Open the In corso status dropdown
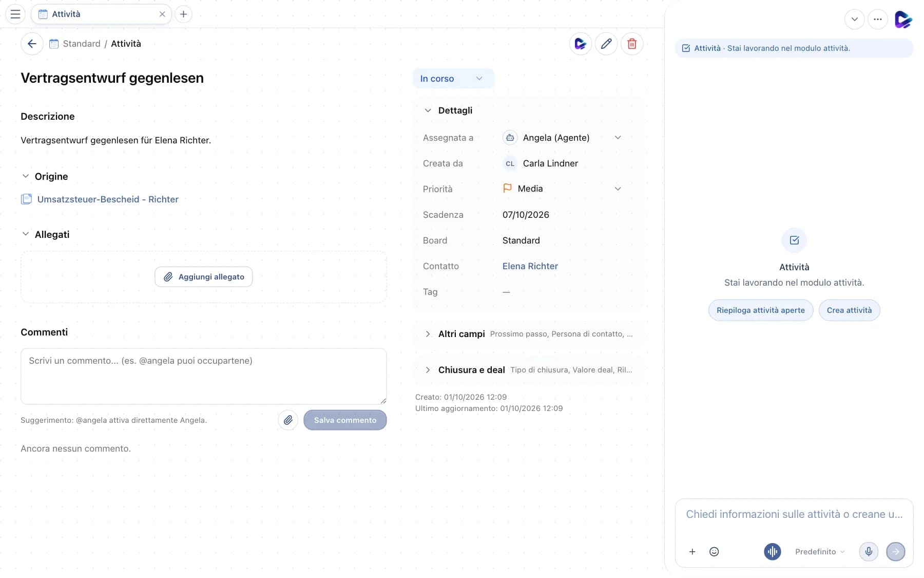This screenshot has width=924, height=578. [x=453, y=79]
